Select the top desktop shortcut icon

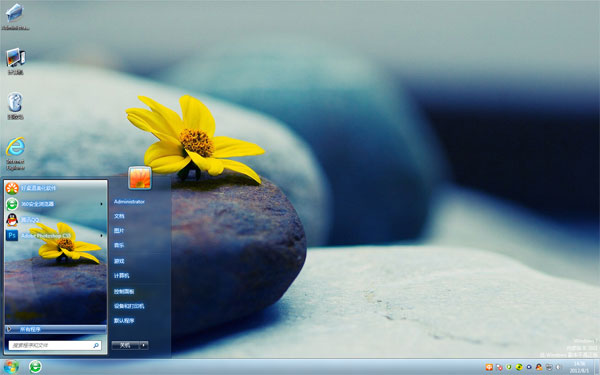pyautogui.click(x=15, y=16)
